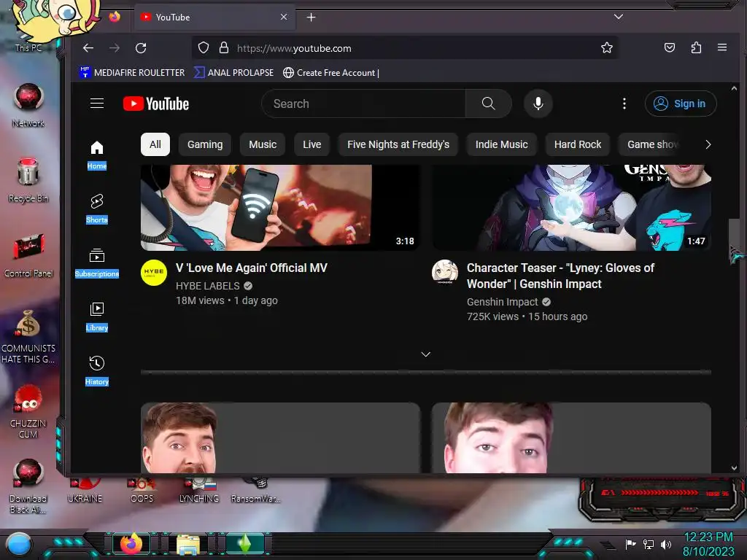The image size is (747, 560).
Task: Reload the current page
Action: (x=141, y=48)
